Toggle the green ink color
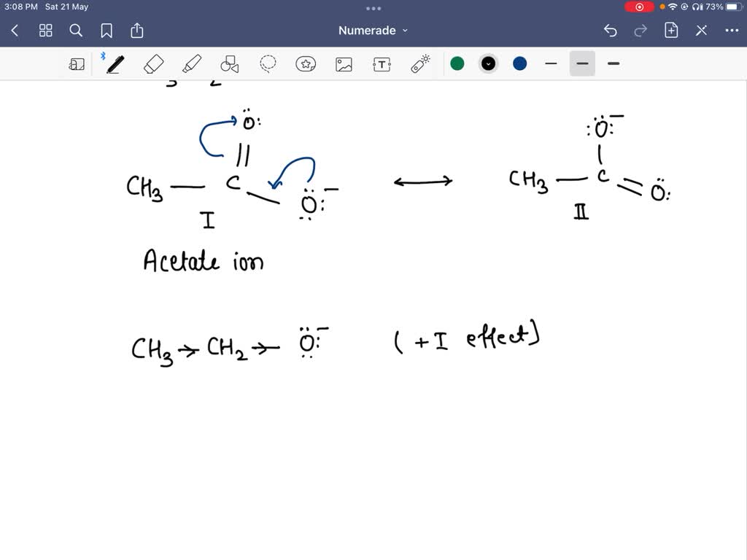Image resolution: width=747 pixels, height=560 pixels. point(457,63)
